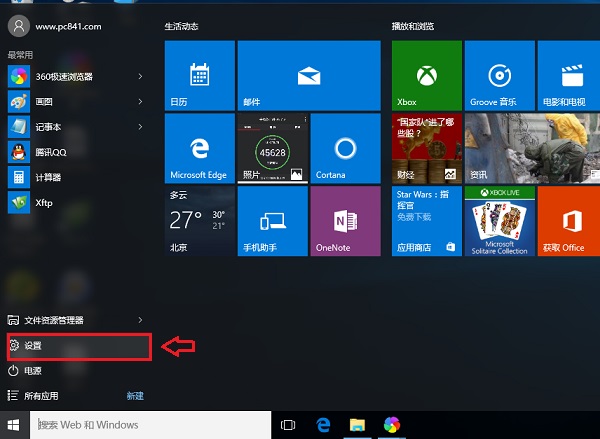Screen dimensions: 600x439
Task: Expand 记事本 jump list arrow
Action: click(140, 127)
